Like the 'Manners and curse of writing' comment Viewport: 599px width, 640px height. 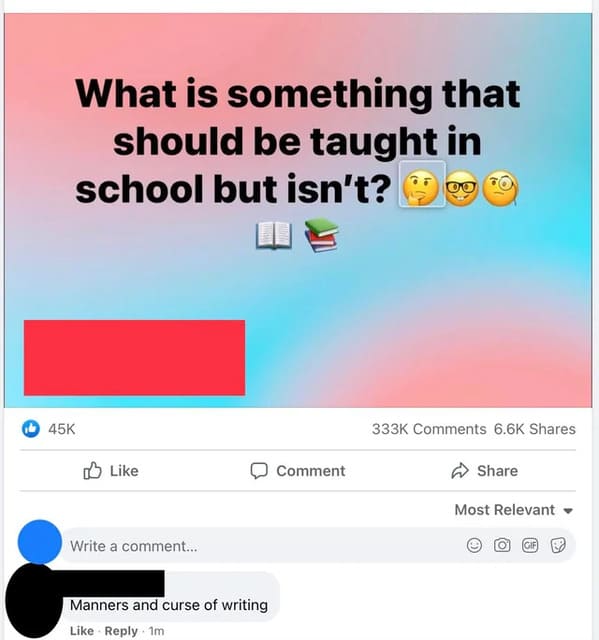(82, 631)
